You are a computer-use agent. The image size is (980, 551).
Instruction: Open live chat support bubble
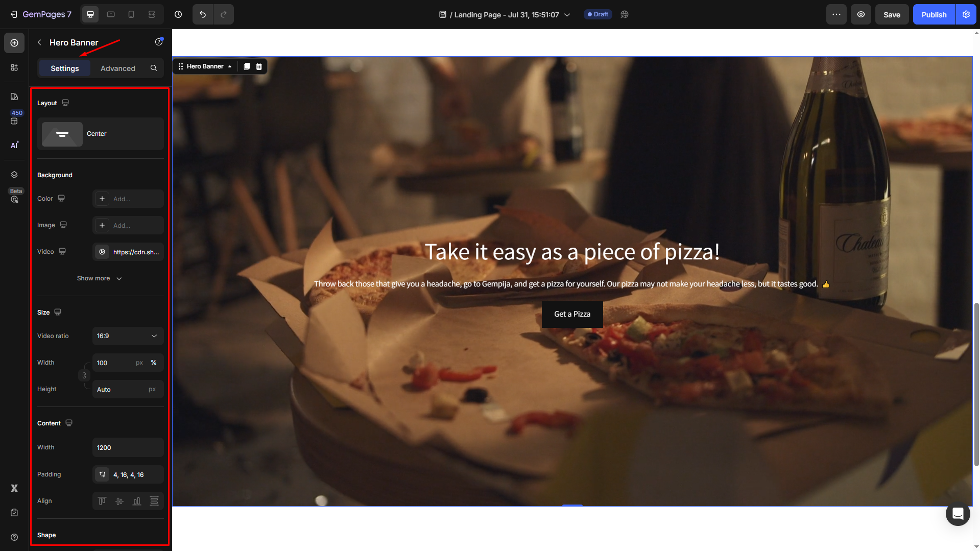coord(958,513)
